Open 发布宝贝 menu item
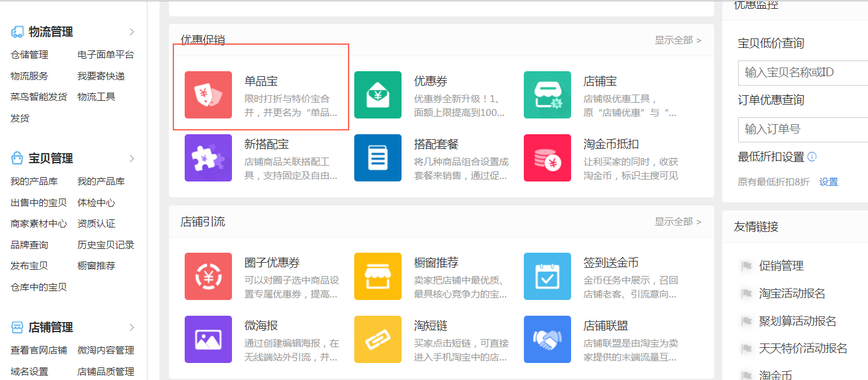 point(29,266)
